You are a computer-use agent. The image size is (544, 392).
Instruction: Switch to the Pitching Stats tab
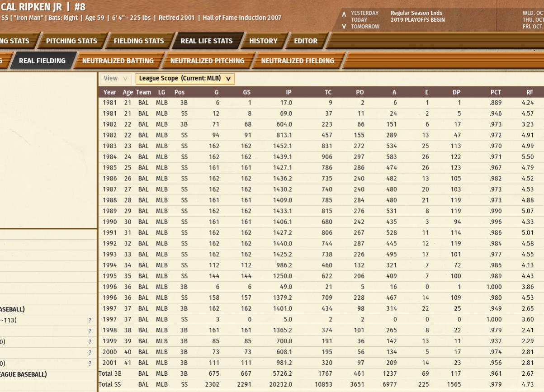71,41
